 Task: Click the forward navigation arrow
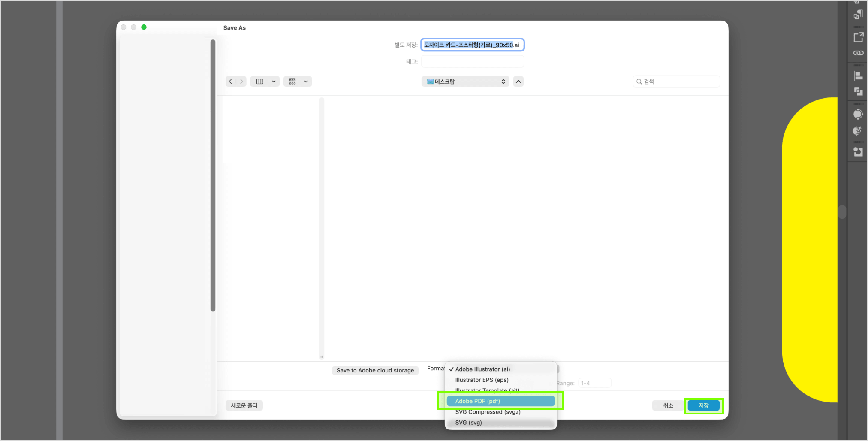coord(241,82)
